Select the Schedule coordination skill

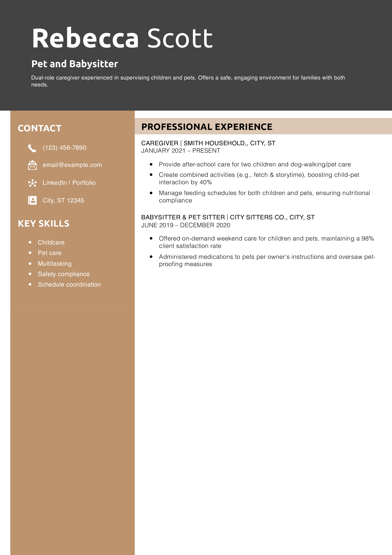(x=69, y=284)
